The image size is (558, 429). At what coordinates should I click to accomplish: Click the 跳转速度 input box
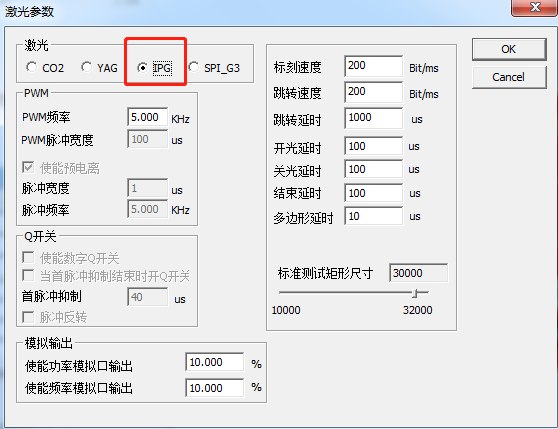pos(373,92)
